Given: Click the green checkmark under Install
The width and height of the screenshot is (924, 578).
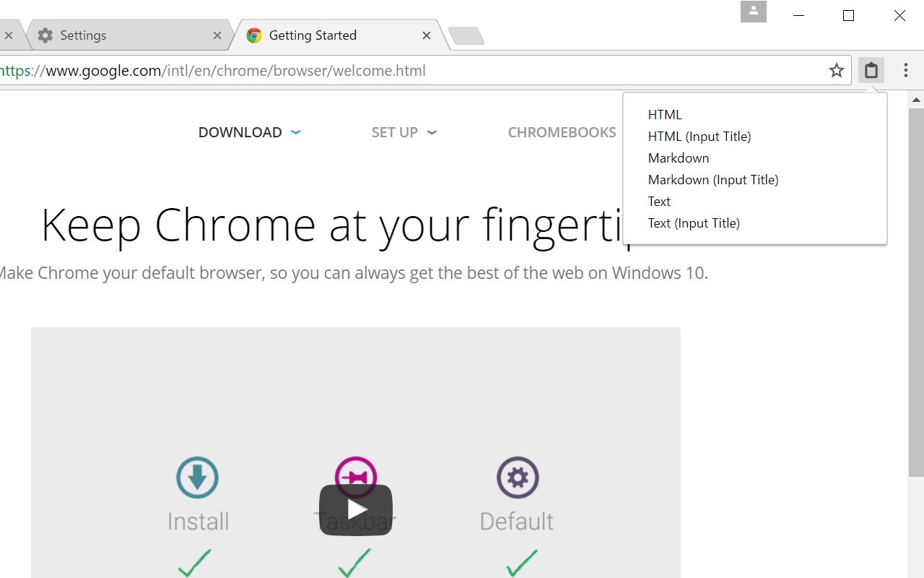Looking at the screenshot, I should pyautogui.click(x=195, y=563).
